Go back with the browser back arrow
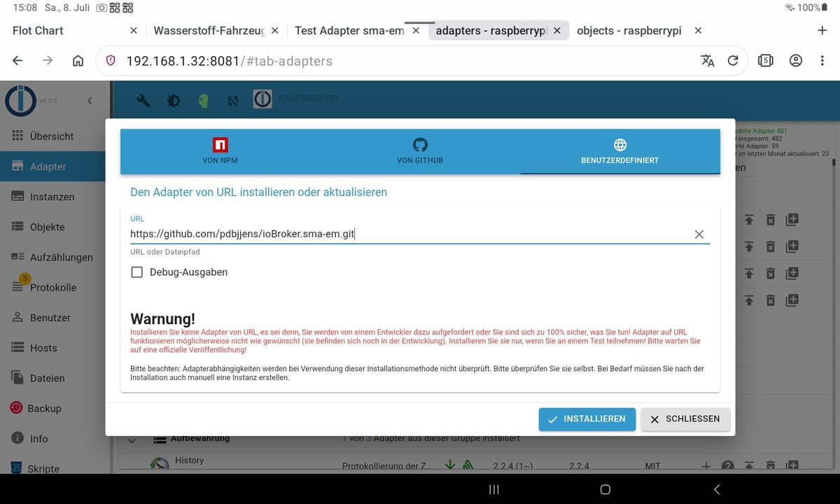840x504 pixels. pyautogui.click(x=17, y=61)
